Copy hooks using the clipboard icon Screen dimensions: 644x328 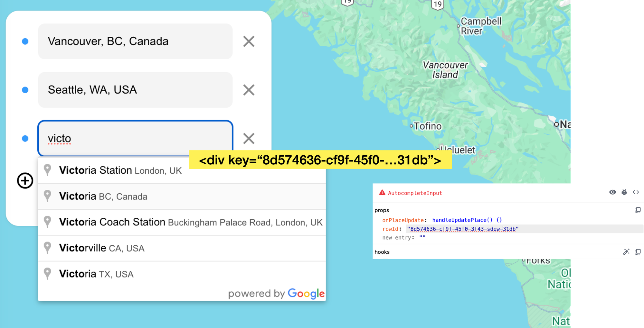638,252
